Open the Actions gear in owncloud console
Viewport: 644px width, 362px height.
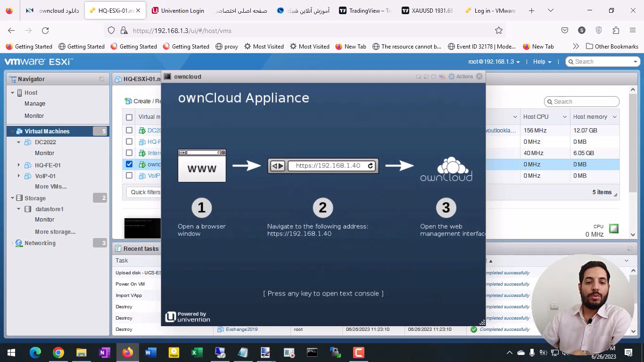(461, 76)
